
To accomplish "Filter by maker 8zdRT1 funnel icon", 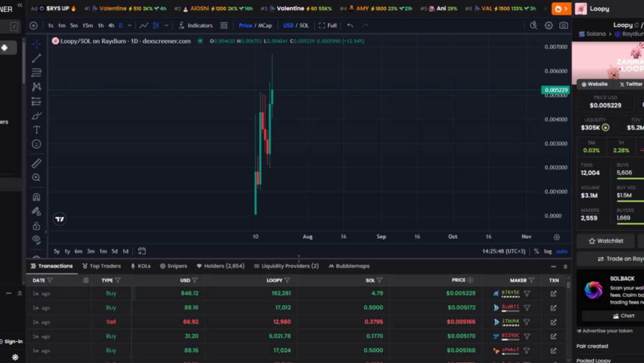I will 527,307.
